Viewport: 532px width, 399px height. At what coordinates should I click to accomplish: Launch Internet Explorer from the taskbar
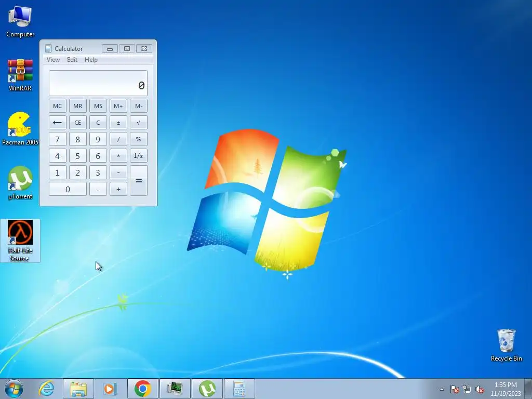[46, 389]
